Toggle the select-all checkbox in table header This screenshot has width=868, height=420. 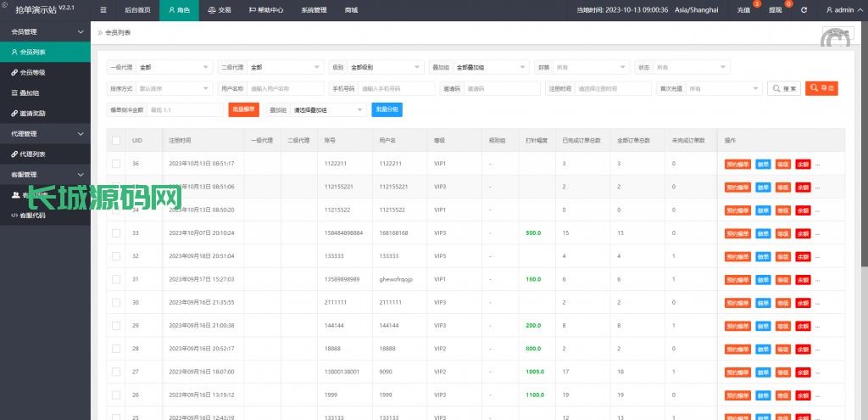point(115,140)
